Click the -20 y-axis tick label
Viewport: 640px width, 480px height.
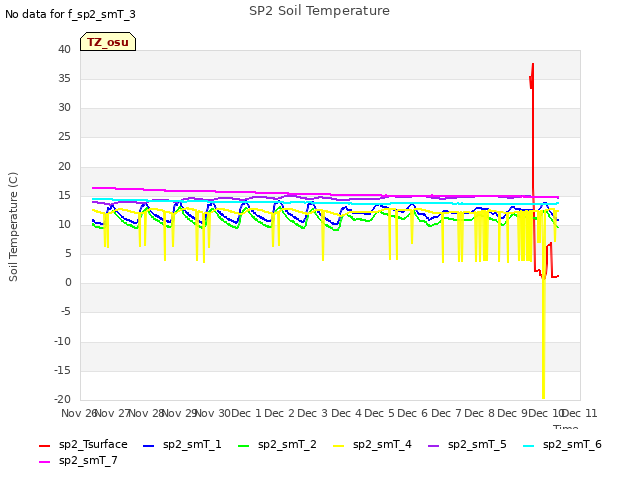pyautogui.click(x=62, y=399)
